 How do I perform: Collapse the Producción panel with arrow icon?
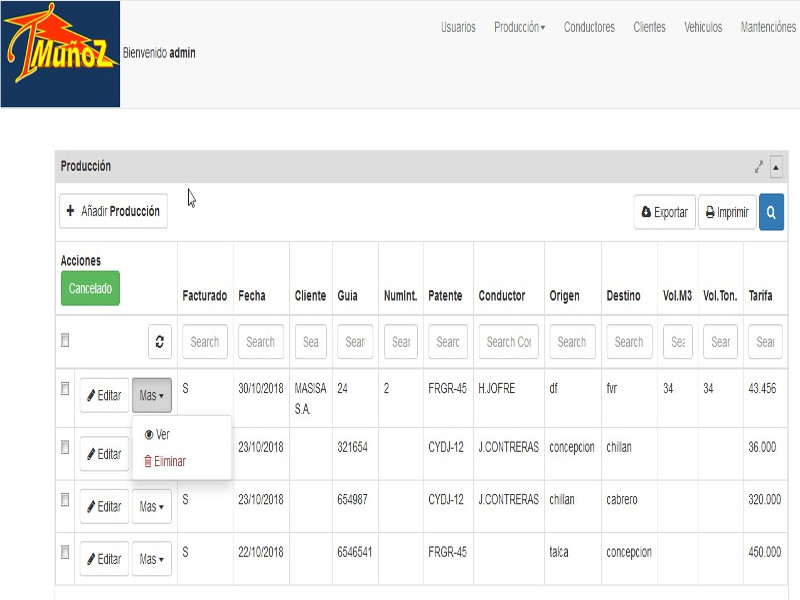776,167
